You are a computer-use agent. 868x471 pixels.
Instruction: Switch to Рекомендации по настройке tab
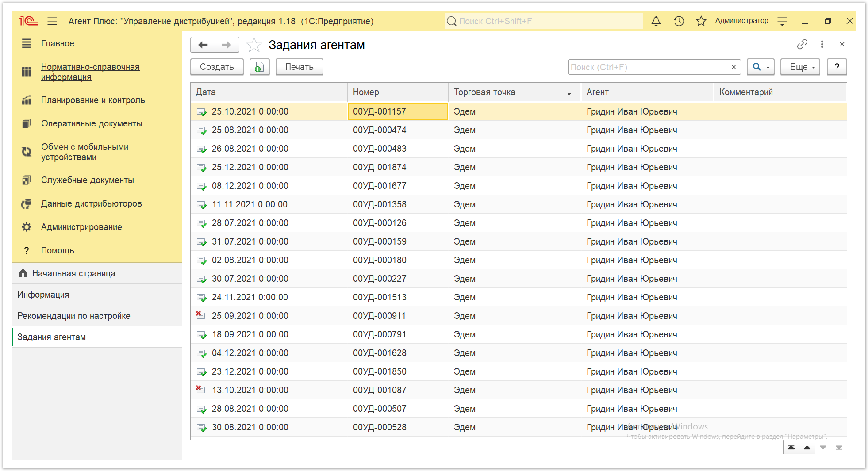(x=97, y=316)
